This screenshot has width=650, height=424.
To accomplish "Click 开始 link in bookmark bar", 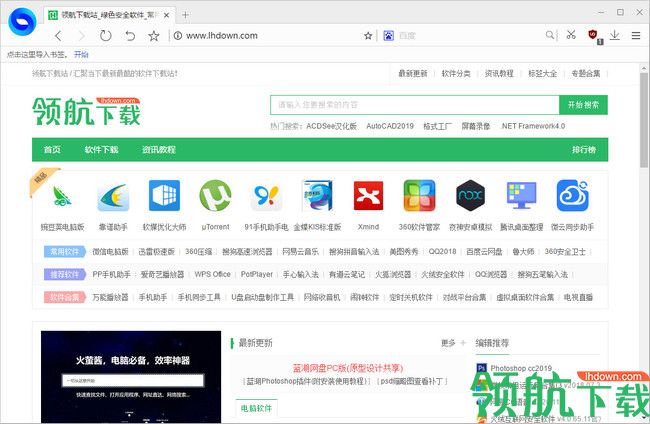I will pos(81,54).
